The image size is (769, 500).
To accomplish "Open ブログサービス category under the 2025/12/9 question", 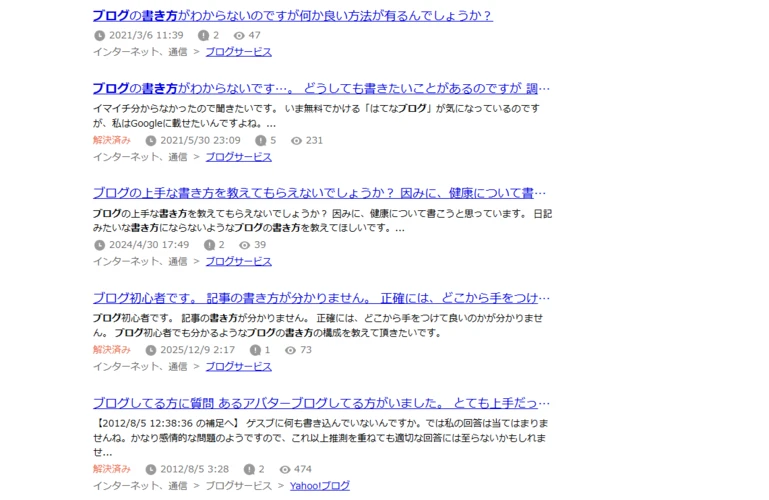I will (238, 366).
